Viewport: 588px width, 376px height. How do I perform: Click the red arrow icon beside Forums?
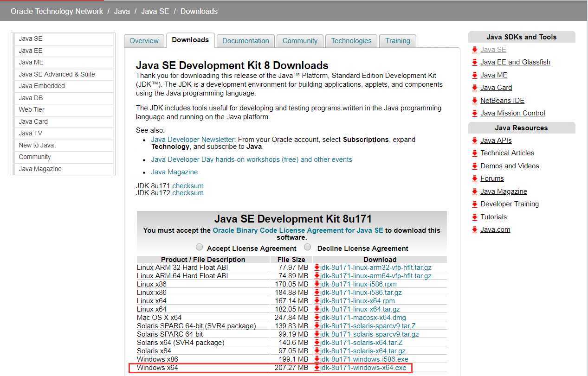click(474, 178)
